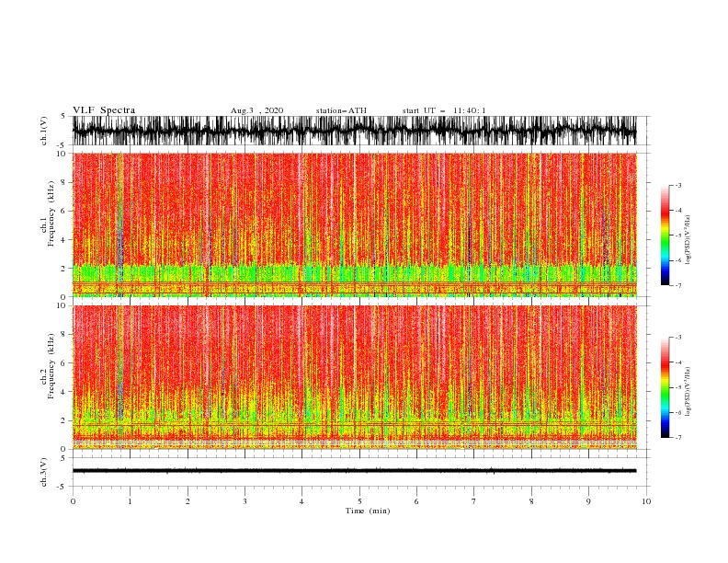
Task: Click the "8" kHz tick of ch.2 spectrogram
Action: [64, 335]
